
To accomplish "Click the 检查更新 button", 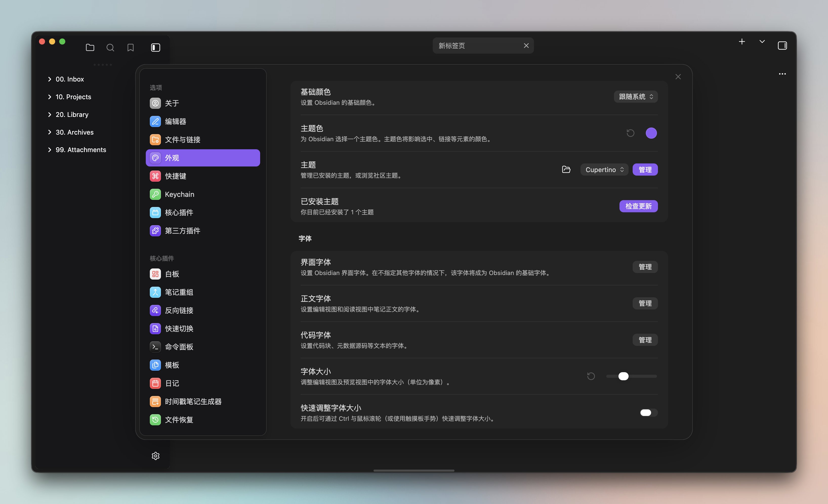I will [638, 206].
